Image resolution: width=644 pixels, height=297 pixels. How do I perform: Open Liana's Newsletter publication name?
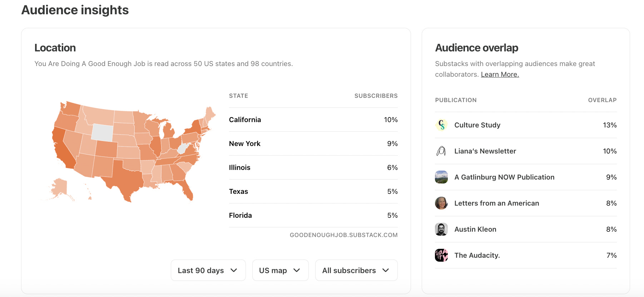(x=485, y=151)
